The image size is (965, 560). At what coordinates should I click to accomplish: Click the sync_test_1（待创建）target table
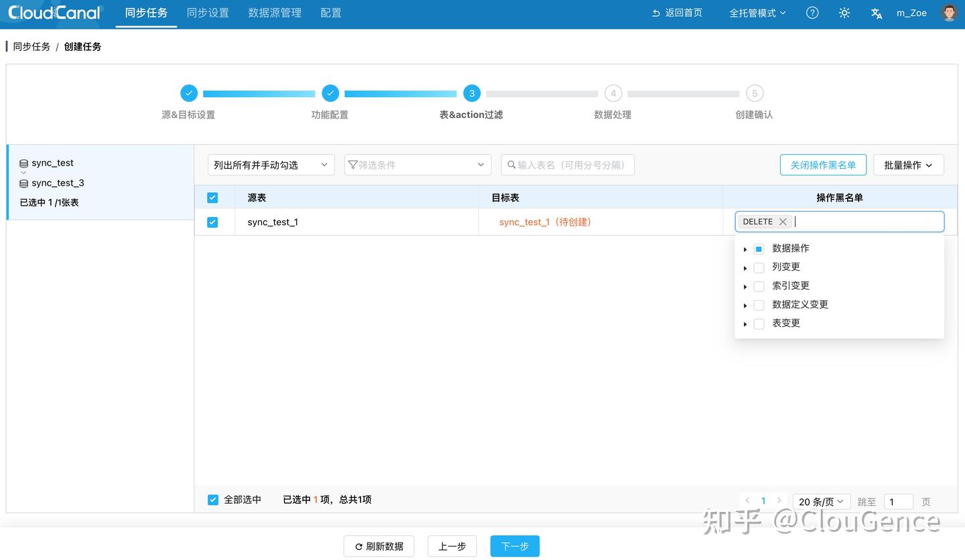(x=545, y=222)
